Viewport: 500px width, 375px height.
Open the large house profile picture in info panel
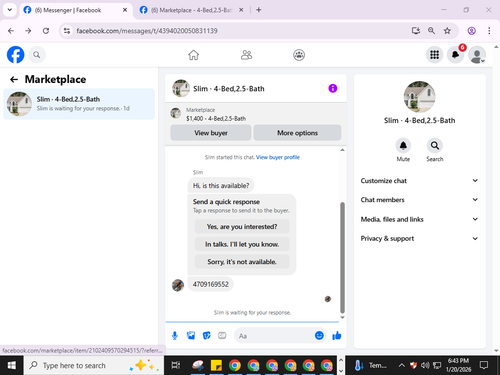pos(419,97)
